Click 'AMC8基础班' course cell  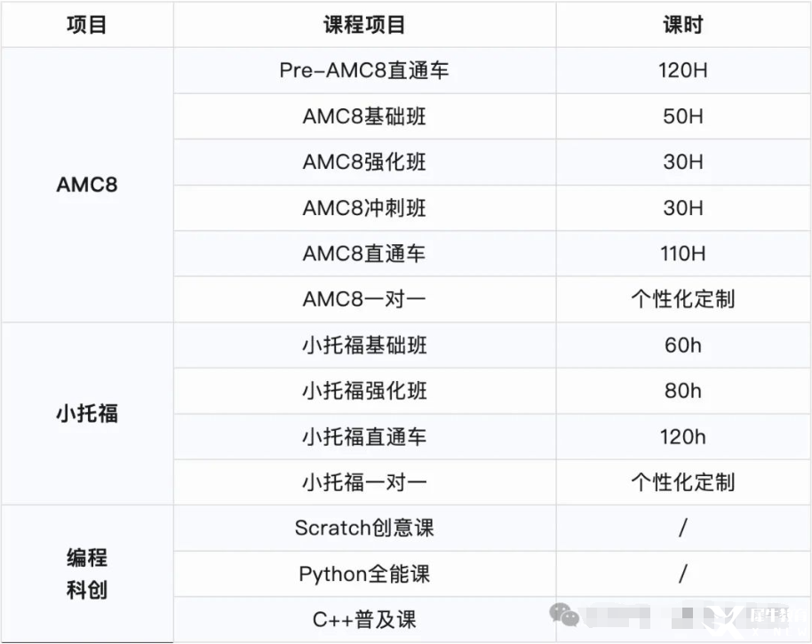coord(364,116)
